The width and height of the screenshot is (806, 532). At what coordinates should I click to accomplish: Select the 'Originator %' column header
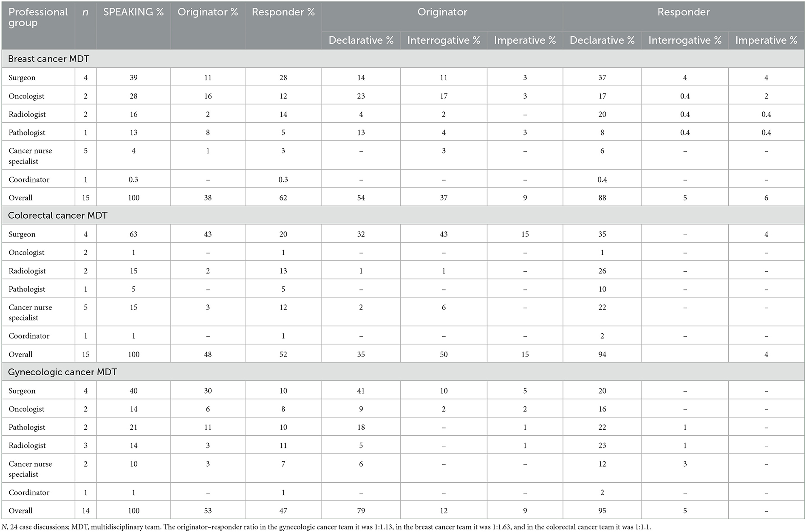coord(208,12)
